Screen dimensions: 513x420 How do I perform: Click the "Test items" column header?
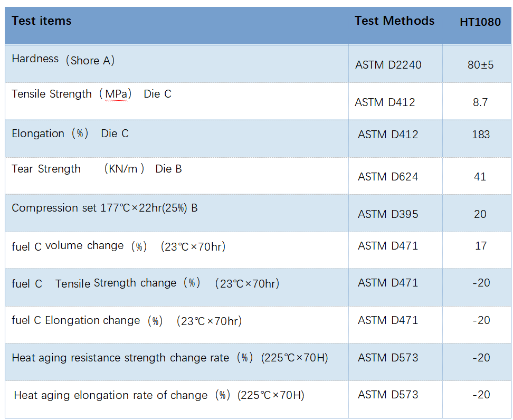tap(42, 21)
